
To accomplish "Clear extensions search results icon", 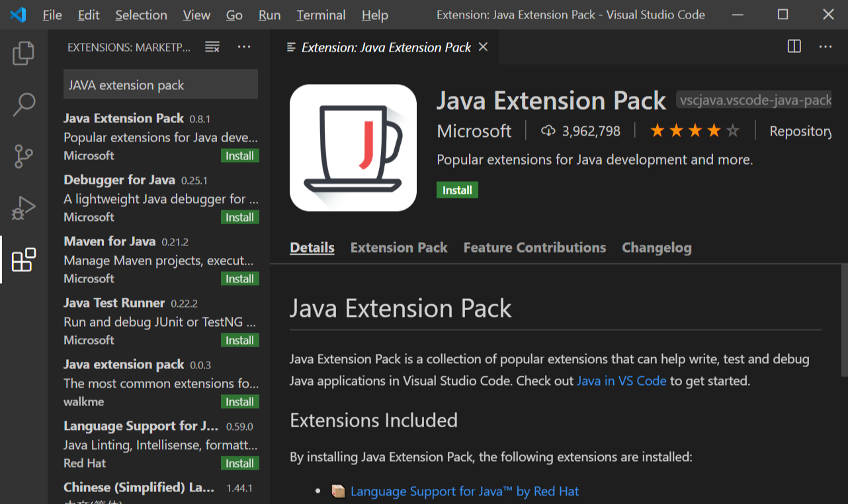I will [x=212, y=47].
